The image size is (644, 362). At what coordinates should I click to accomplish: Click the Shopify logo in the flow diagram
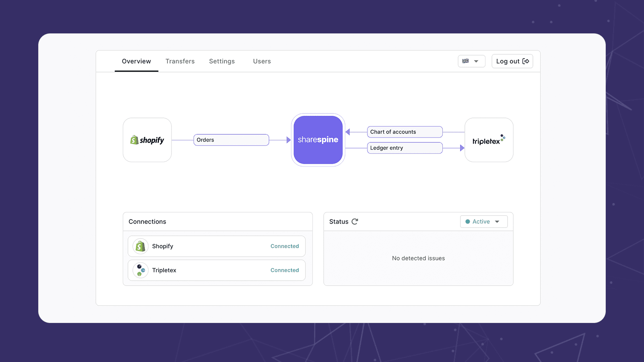(x=147, y=140)
